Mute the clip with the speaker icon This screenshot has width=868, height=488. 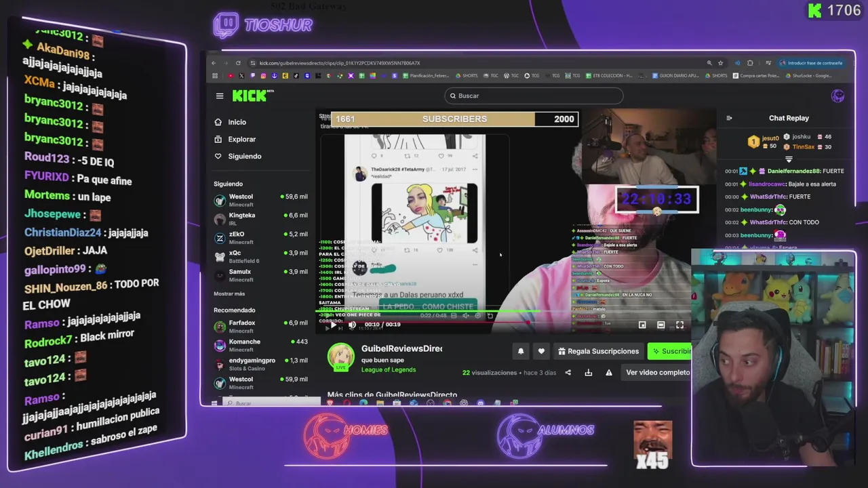click(352, 325)
